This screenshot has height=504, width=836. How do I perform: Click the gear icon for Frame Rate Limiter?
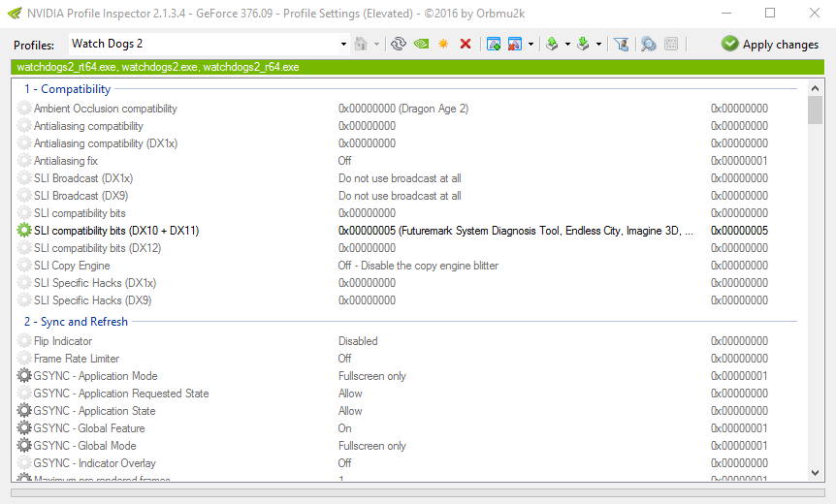[24, 358]
